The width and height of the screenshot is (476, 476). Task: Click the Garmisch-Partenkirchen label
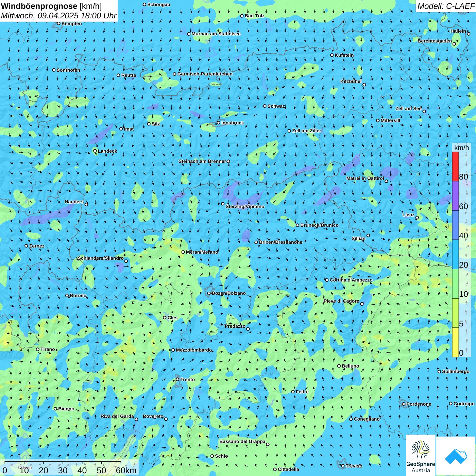[x=205, y=74]
